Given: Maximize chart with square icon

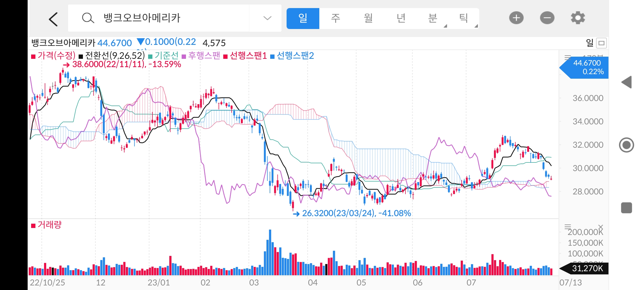Looking at the screenshot, I should tap(601, 43).
